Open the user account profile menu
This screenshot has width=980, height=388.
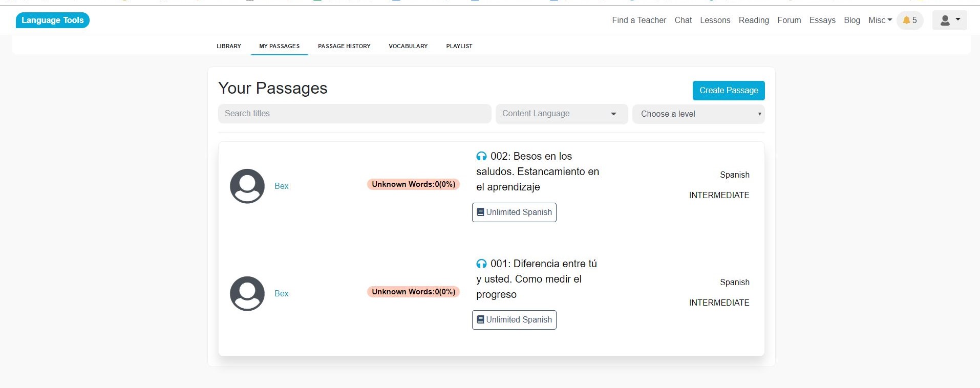pyautogui.click(x=949, y=20)
